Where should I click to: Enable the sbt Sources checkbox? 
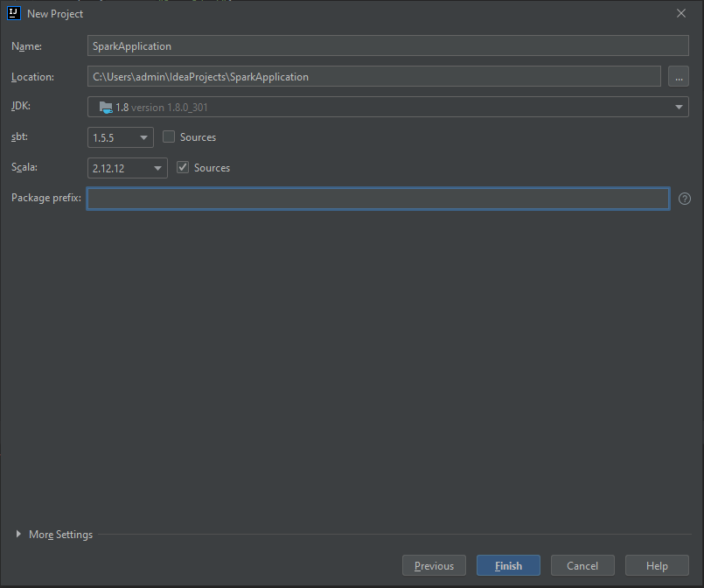170,137
